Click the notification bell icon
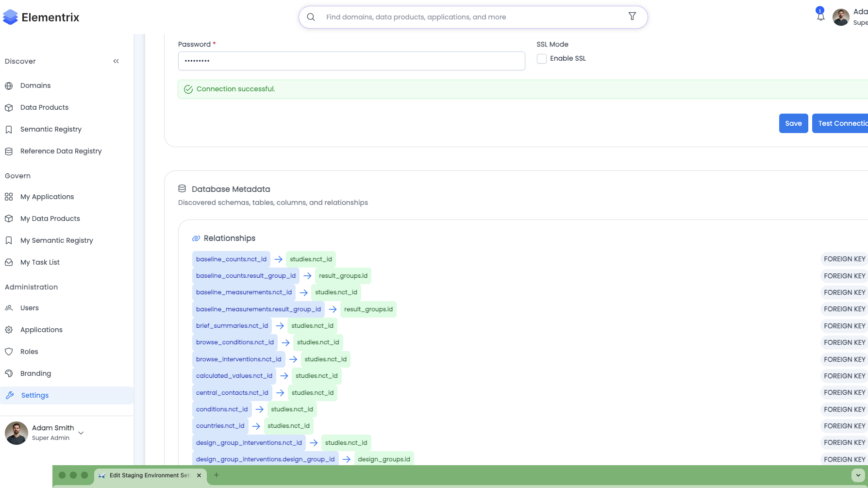 pos(820,17)
